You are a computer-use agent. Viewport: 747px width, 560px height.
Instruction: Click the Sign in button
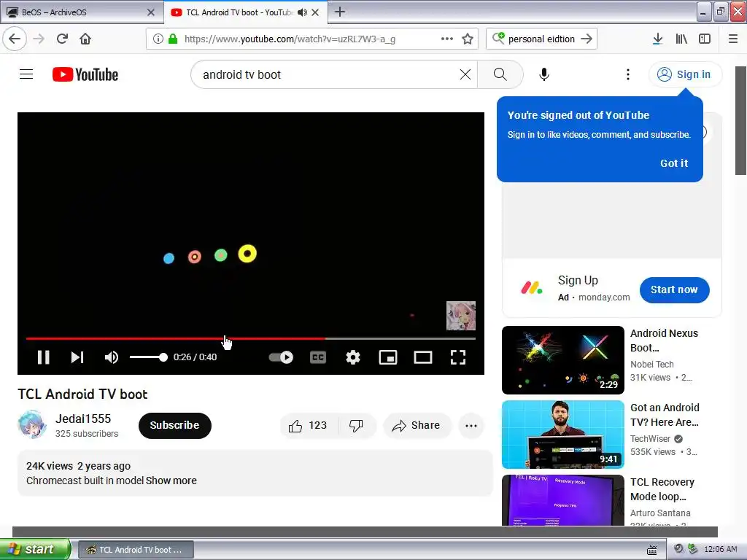point(684,74)
